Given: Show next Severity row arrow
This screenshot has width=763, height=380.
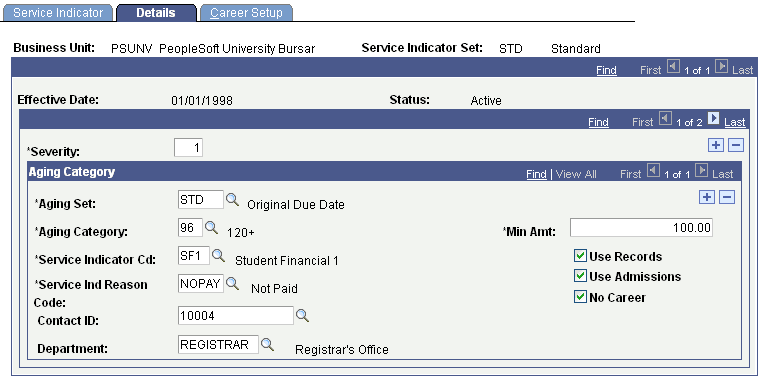Looking at the screenshot, I should point(714,118).
